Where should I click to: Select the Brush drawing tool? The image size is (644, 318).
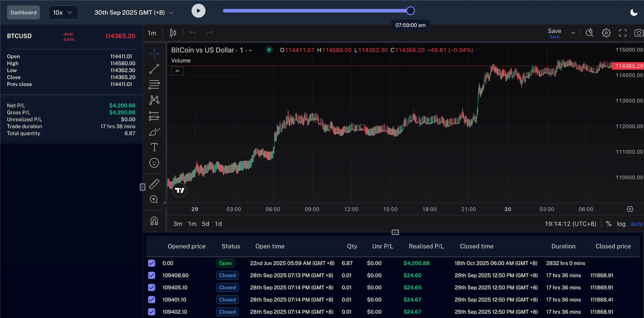coord(154,131)
